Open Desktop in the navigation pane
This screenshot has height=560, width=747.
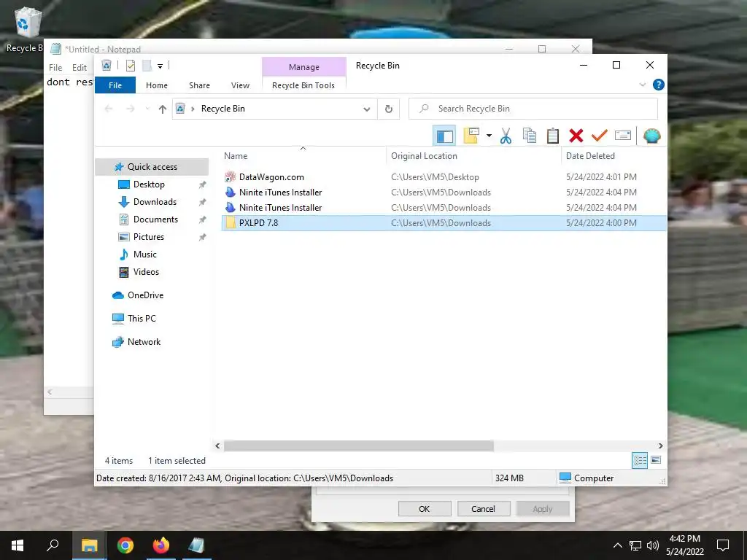coord(149,184)
